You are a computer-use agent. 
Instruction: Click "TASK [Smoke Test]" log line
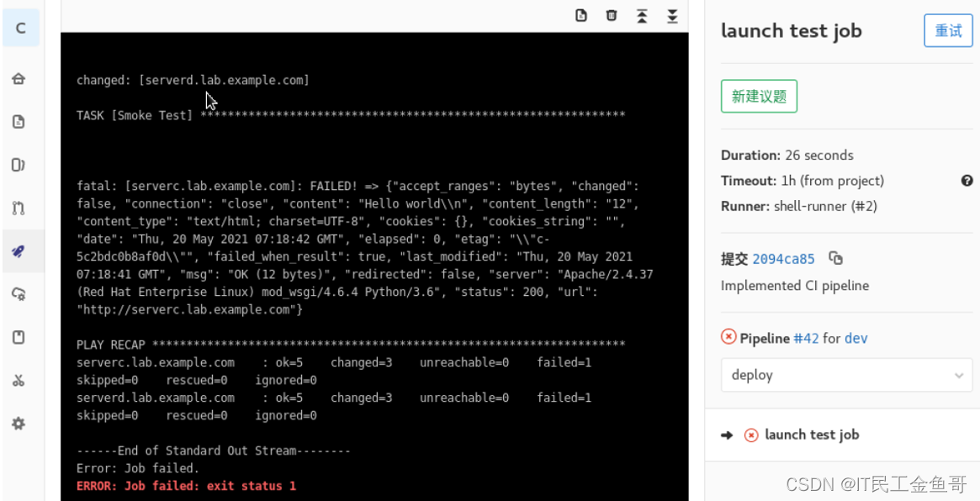351,115
